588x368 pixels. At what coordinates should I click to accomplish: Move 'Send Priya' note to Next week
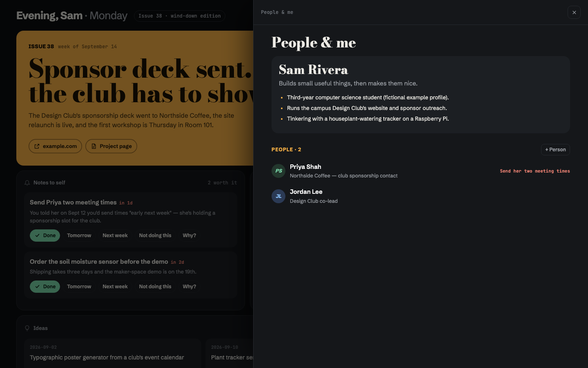tap(115, 236)
